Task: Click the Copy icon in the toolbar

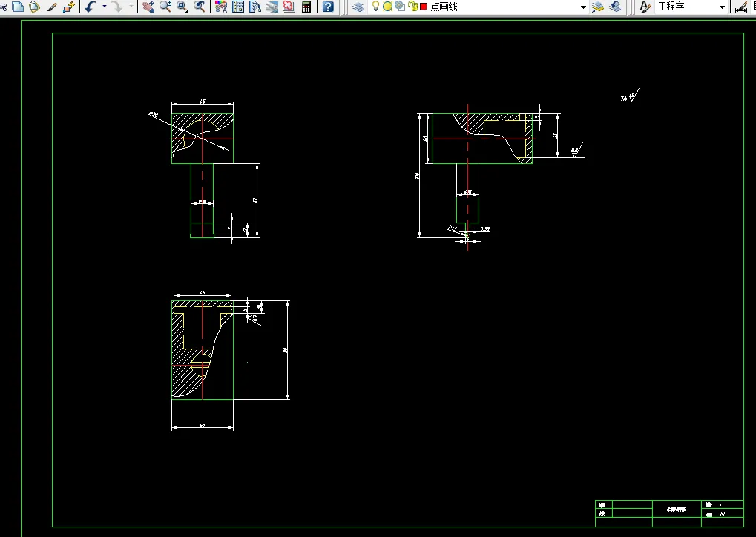Action: (x=18, y=7)
